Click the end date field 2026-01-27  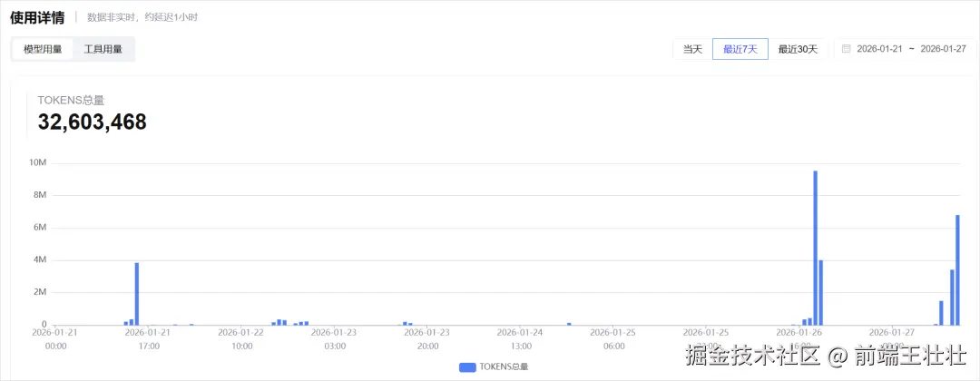943,49
